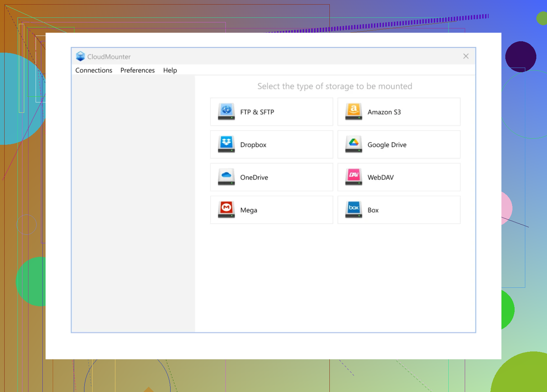
Task: Click the FTP & SFTP drive icon
Action: [x=226, y=112]
